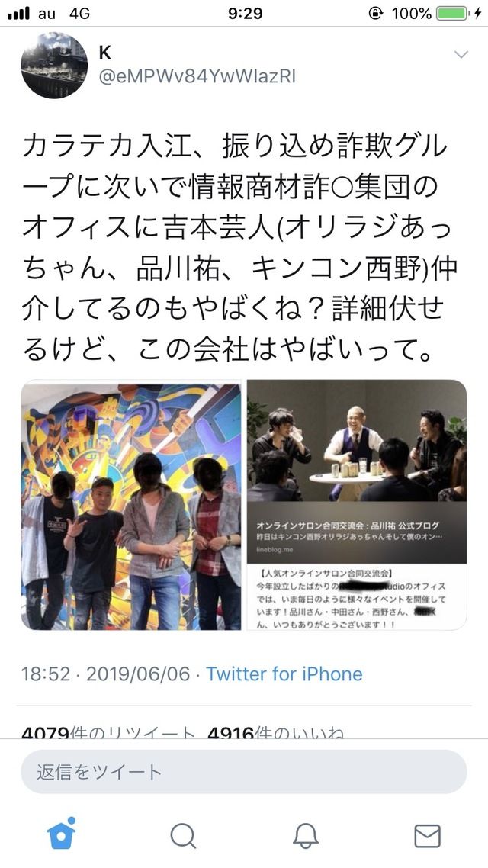Tap the display name K
Viewport: 488px width, 868px height.
pyautogui.click(x=104, y=53)
